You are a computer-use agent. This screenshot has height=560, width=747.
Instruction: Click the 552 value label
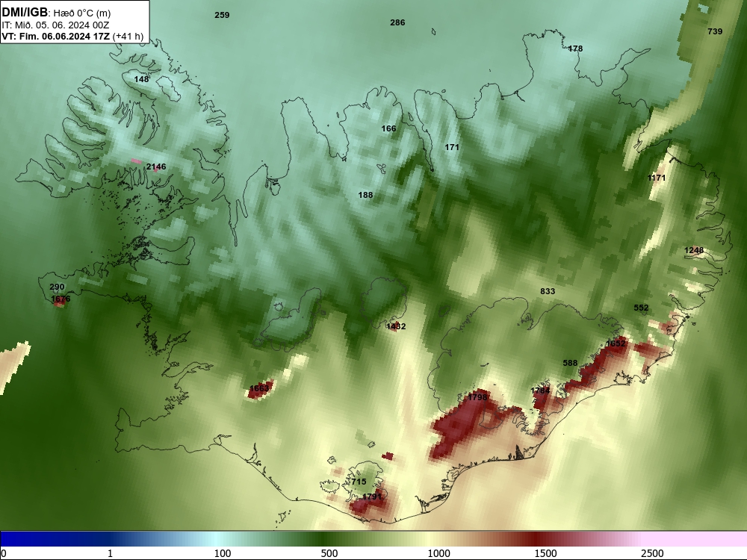tap(641, 308)
